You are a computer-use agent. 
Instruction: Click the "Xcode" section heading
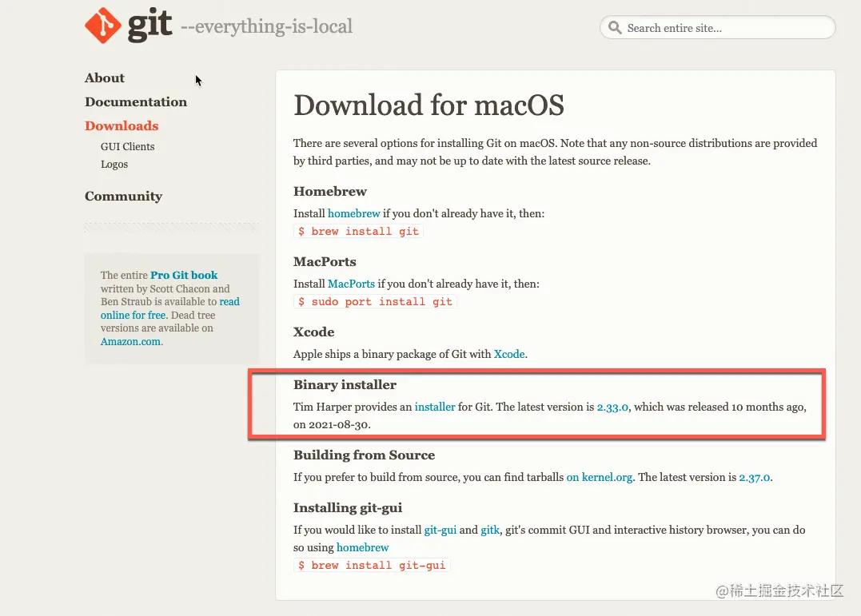coord(313,332)
